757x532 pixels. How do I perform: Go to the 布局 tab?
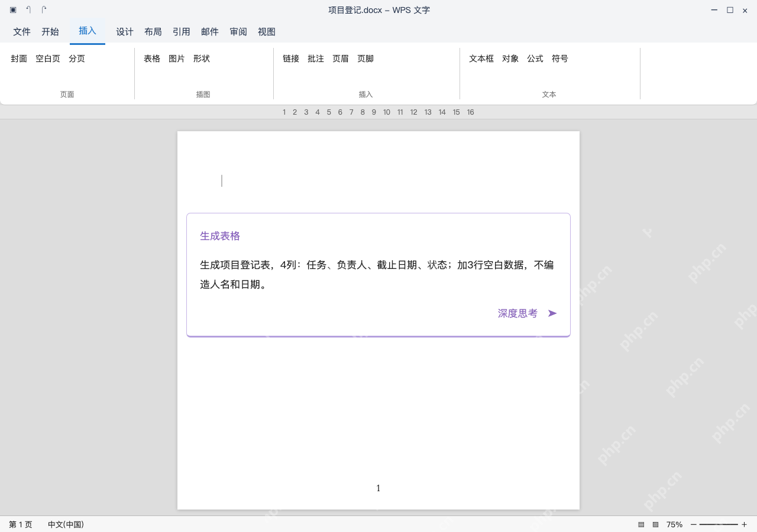tap(153, 32)
